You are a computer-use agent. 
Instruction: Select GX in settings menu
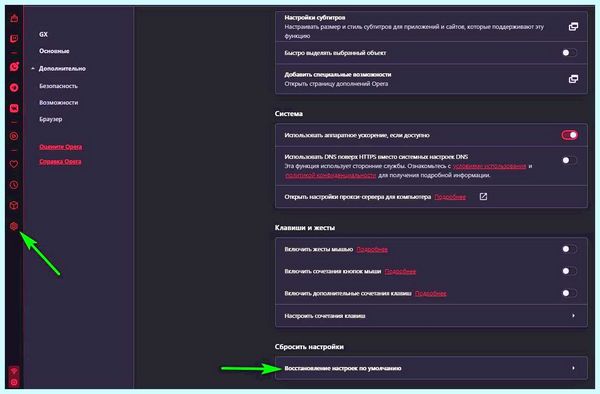click(43, 34)
